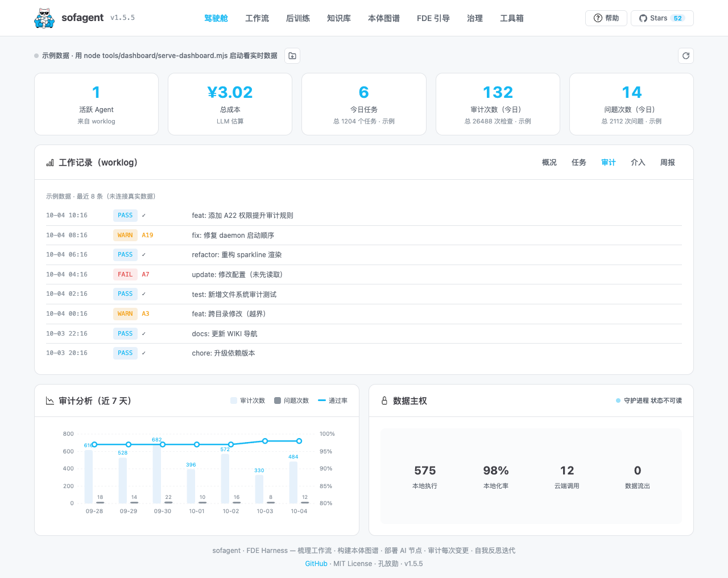
Task: Navigate to FDE 引导
Action: [433, 18]
